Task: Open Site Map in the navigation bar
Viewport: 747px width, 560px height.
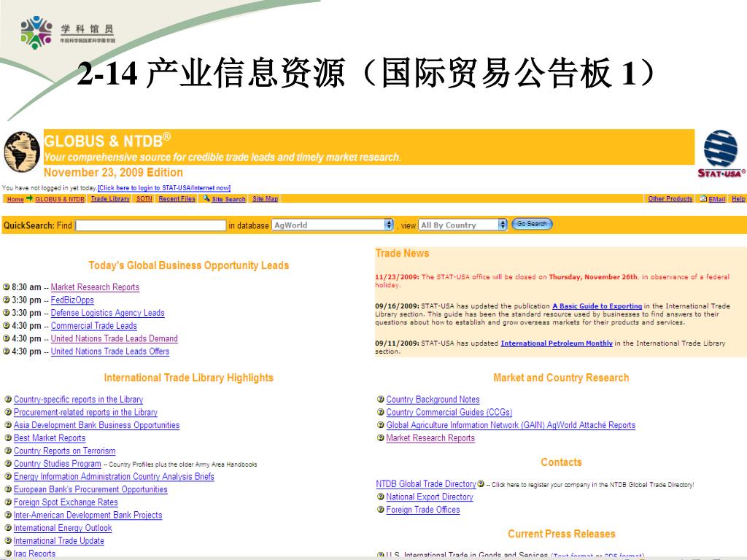Action: pyautogui.click(x=266, y=198)
